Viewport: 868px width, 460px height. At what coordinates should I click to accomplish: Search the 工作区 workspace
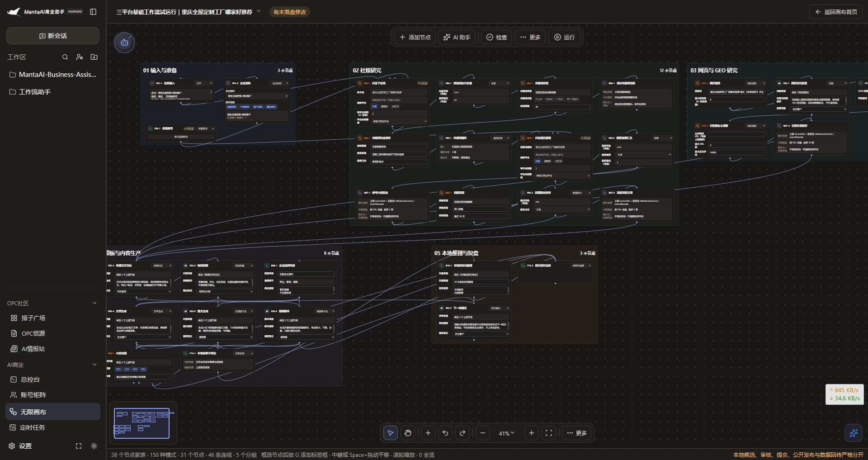(x=65, y=57)
